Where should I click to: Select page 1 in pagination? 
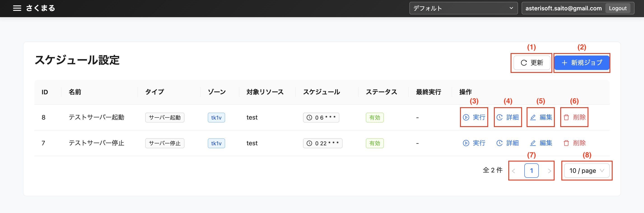pos(532,171)
